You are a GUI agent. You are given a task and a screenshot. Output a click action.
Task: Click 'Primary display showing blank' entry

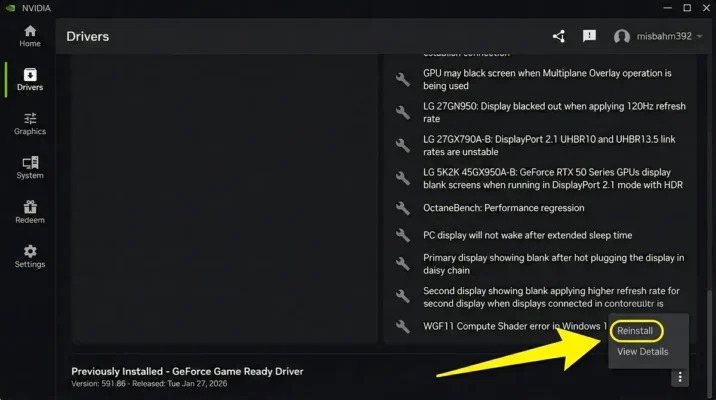click(553, 264)
